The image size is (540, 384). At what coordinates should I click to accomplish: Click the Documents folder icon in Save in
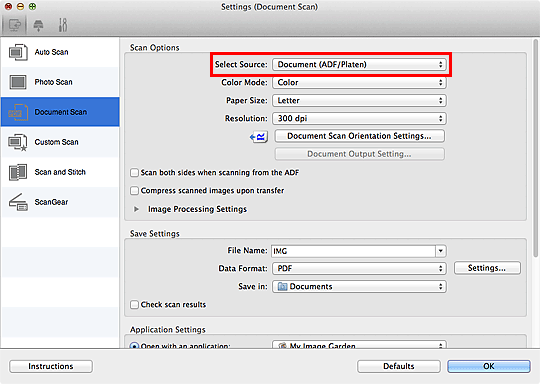(x=282, y=287)
